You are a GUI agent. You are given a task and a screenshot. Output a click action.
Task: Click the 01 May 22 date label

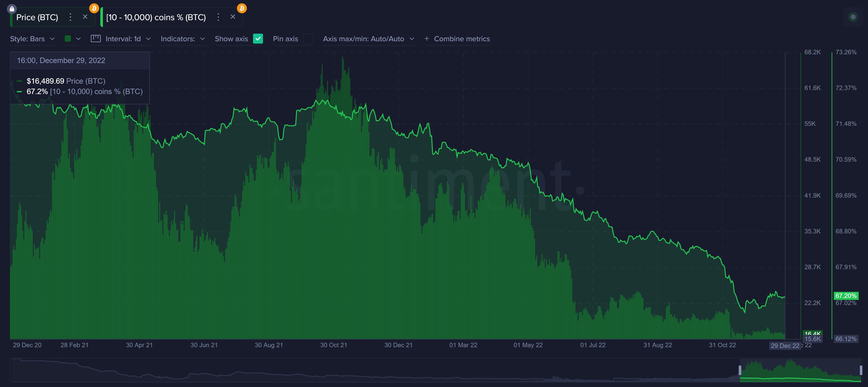coord(528,345)
